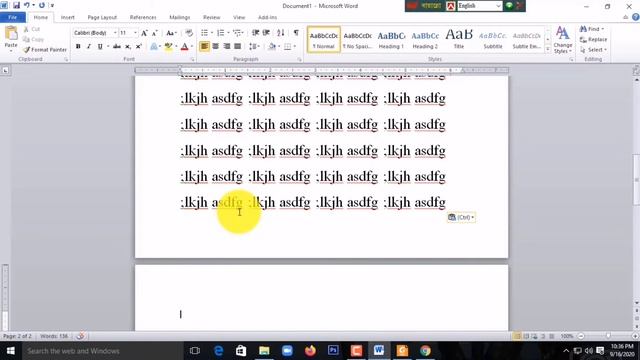Screen dimensions: 640x360
Task: Apply the Heading 1 style
Action: tap(391, 40)
